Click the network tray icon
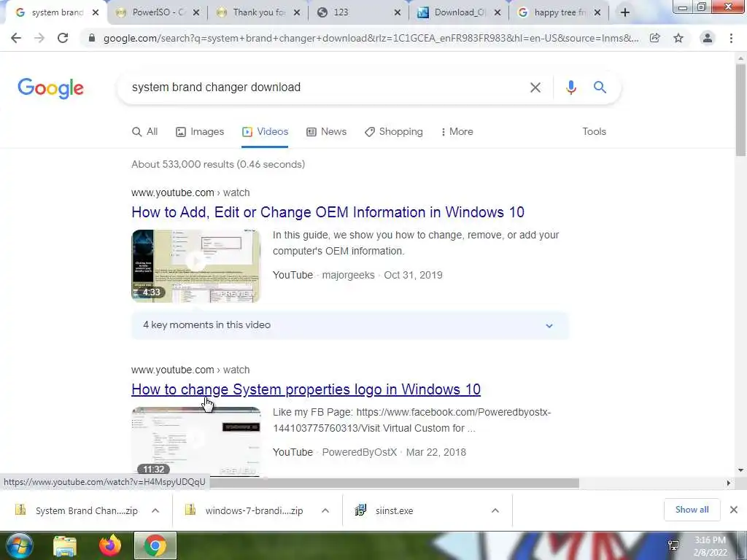 (673, 545)
